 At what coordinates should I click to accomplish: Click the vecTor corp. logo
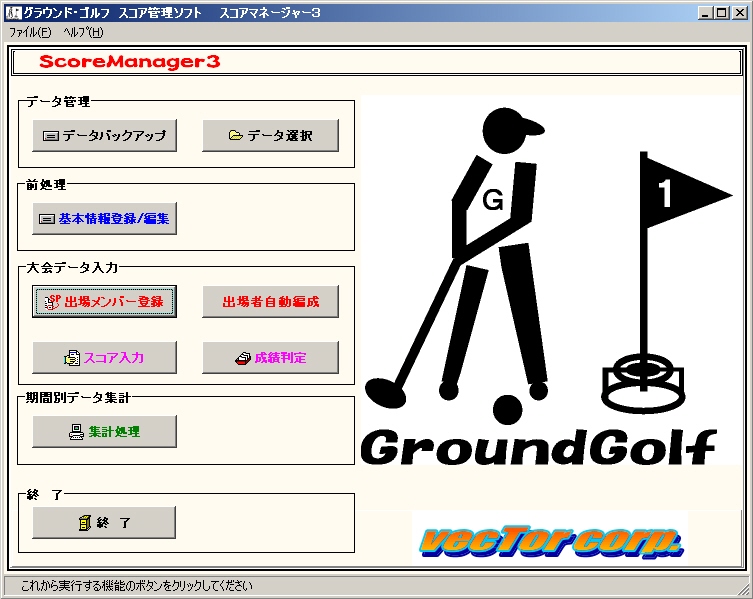pos(550,538)
